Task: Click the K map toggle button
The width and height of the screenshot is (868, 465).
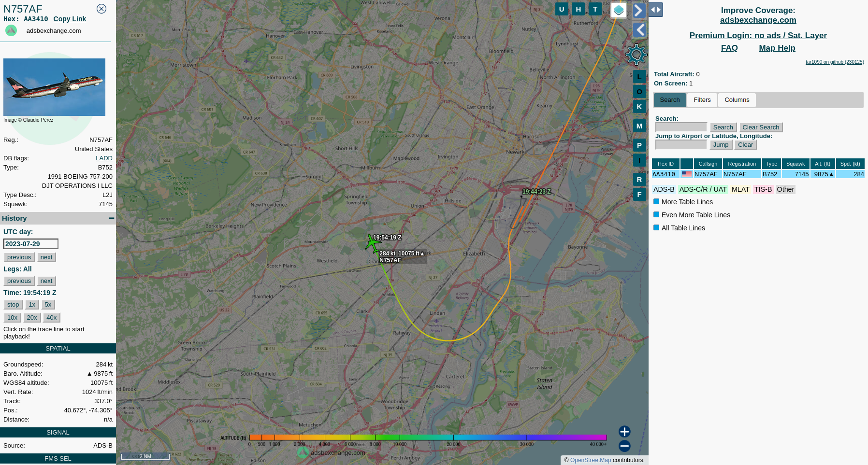Action: (639, 107)
